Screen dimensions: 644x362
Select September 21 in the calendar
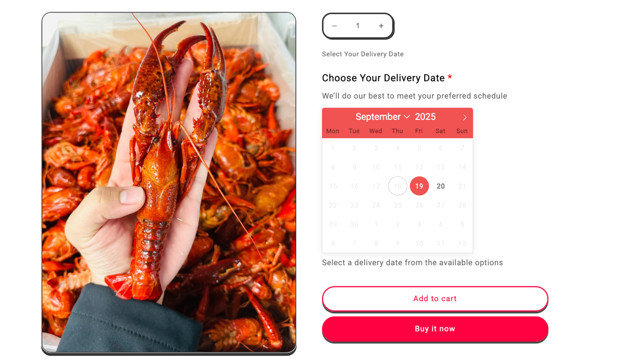click(462, 186)
